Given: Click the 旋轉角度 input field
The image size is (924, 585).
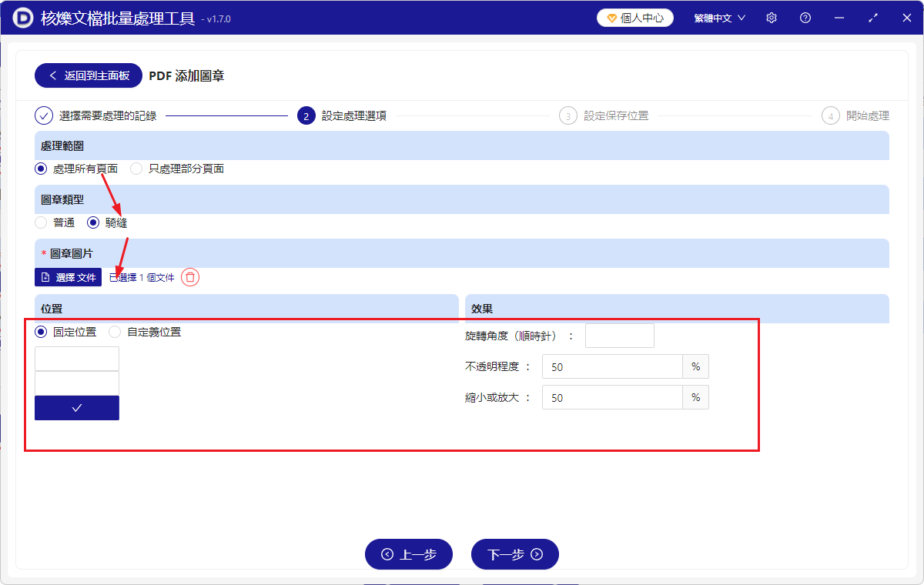Looking at the screenshot, I should coord(619,335).
